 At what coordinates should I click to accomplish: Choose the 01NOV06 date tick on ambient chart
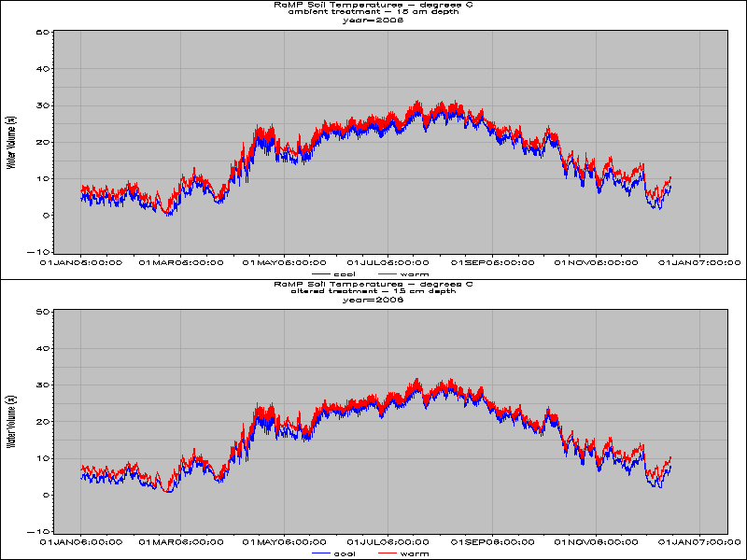[596, 264]
